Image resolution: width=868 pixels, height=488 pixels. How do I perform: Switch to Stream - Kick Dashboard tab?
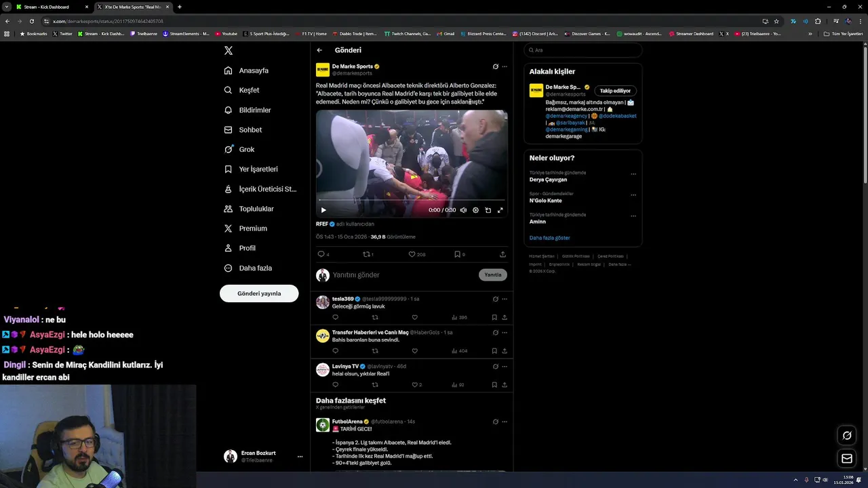(x=52, y=7)
